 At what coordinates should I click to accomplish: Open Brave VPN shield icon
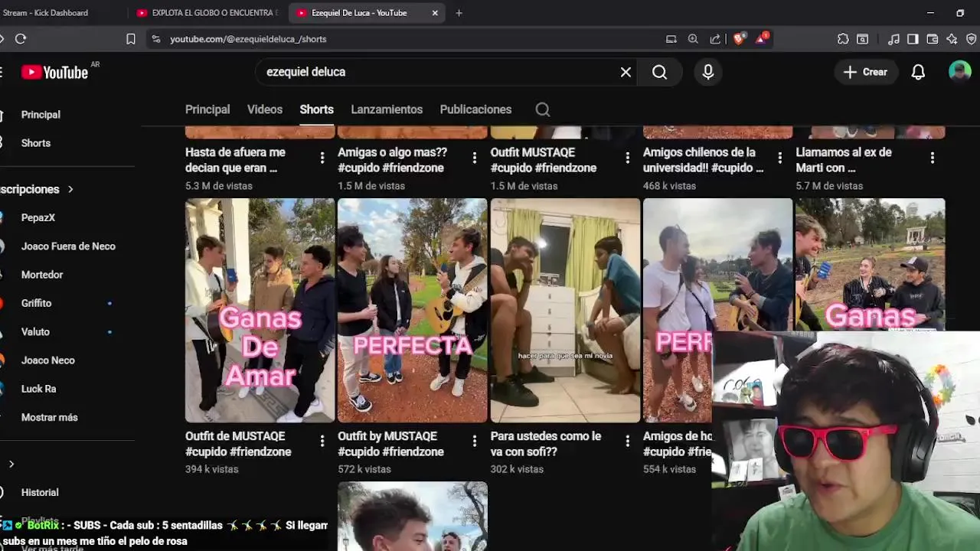pyautogui.click(x=972, y=39)
